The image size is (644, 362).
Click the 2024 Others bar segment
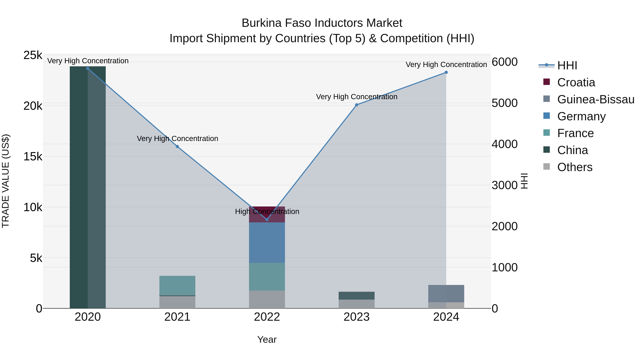[x=446, y=305]
